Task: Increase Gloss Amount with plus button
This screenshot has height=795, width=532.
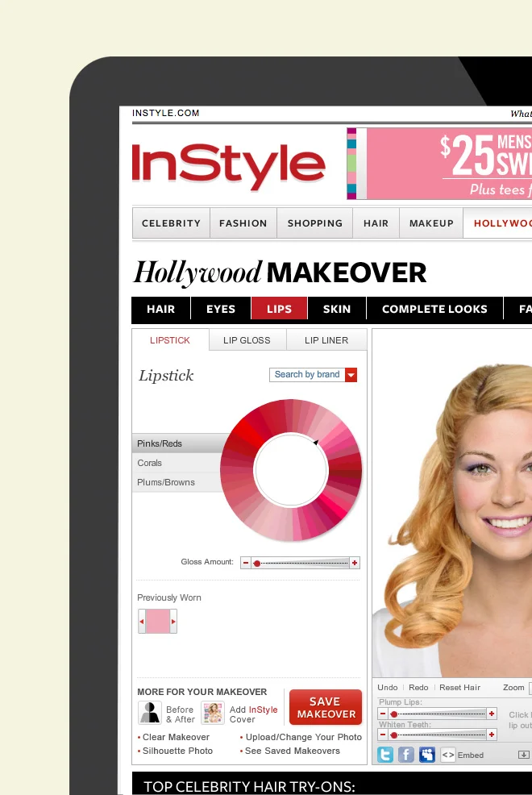Action: coord(355,563)
